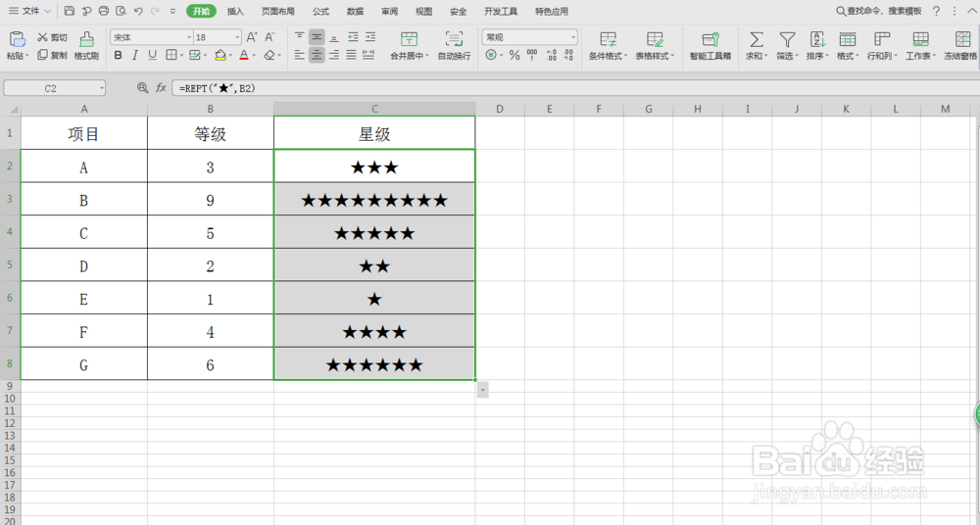Switch to the 视图 tab
Image resolution: width=980 pixels, height=525 pixels.
[423, 11]
